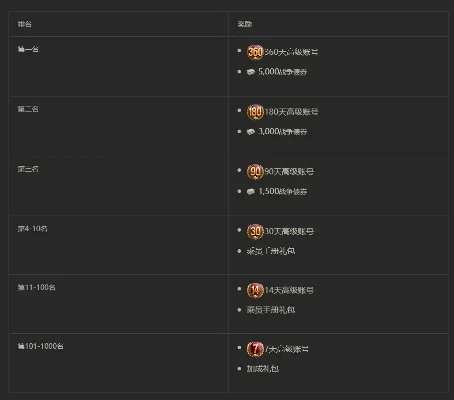Click the war bond icon beside 1,500
Viewport: 454px width, 400px height.
click(251, 191)
